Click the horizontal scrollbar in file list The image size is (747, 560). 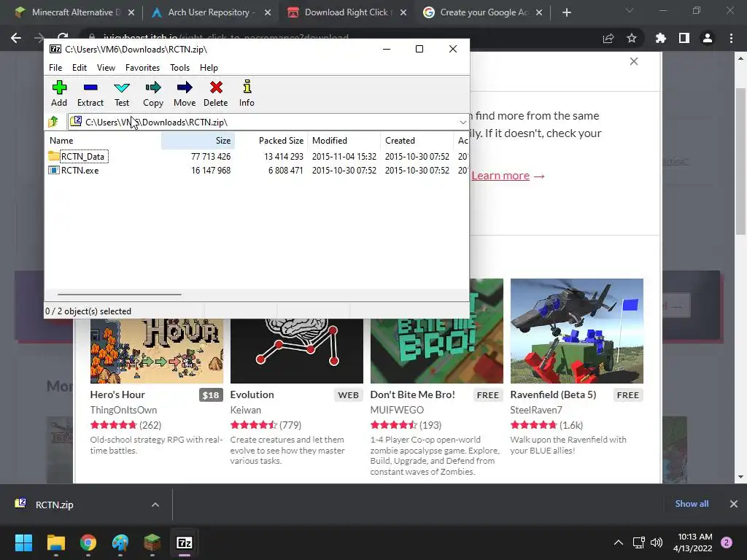[120, 295]
